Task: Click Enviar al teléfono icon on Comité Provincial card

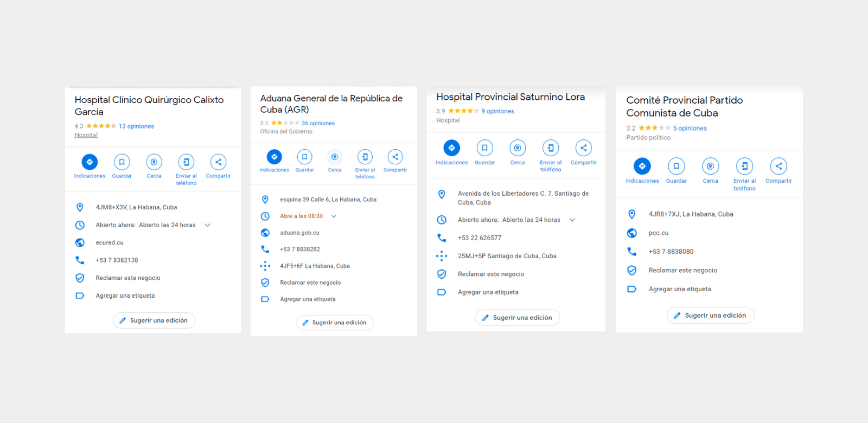Action: point(744,166)
